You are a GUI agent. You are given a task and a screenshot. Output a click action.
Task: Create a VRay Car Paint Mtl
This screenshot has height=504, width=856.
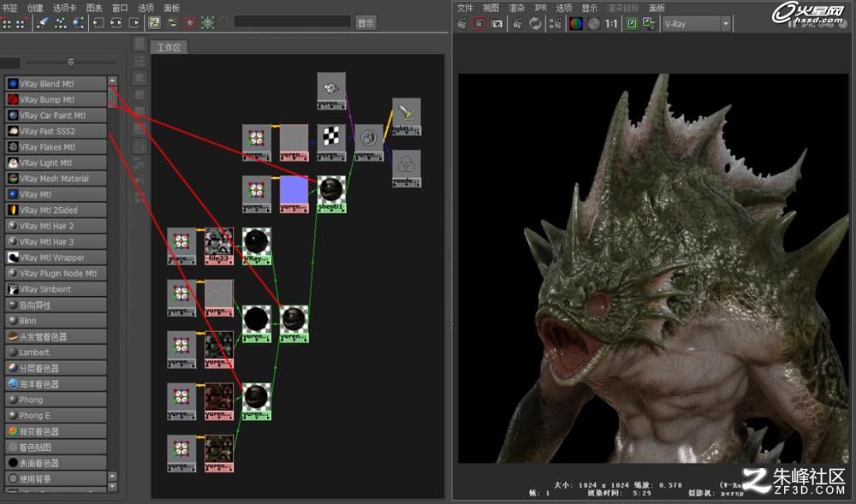56,116
